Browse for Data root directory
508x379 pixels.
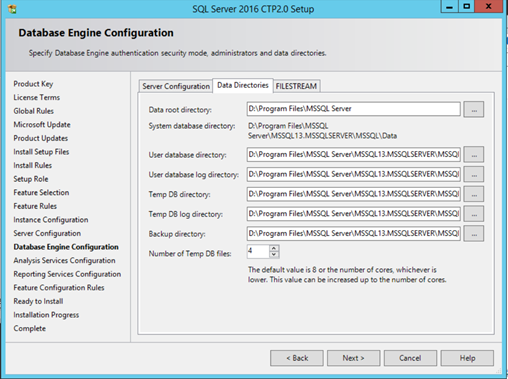point(474,109)
